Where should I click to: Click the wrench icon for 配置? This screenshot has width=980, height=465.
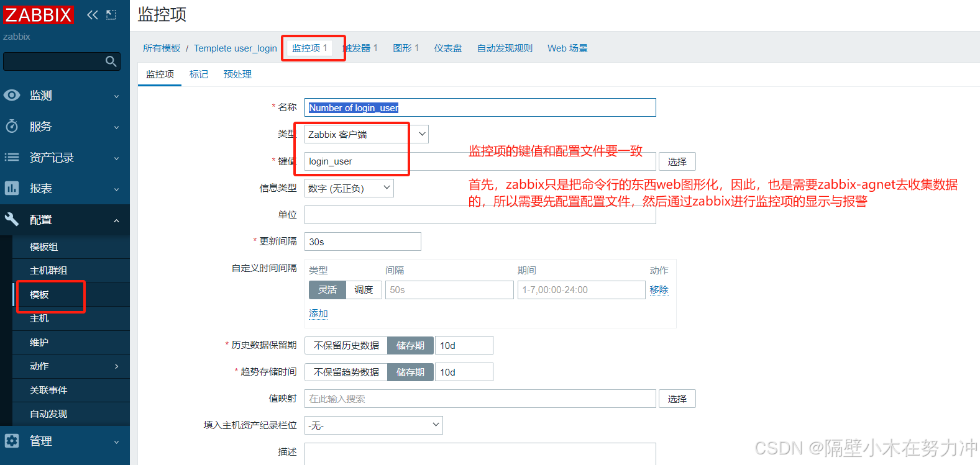click(x=12, y=219)
